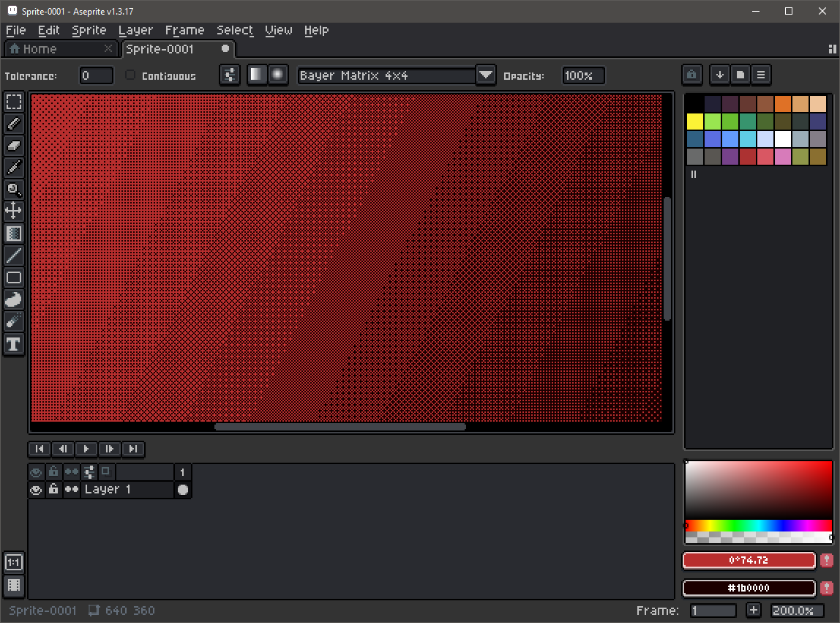This screenshot has width=840, height=623.
Task: Click the background color #1b0000 button
Action: point(749,588)
